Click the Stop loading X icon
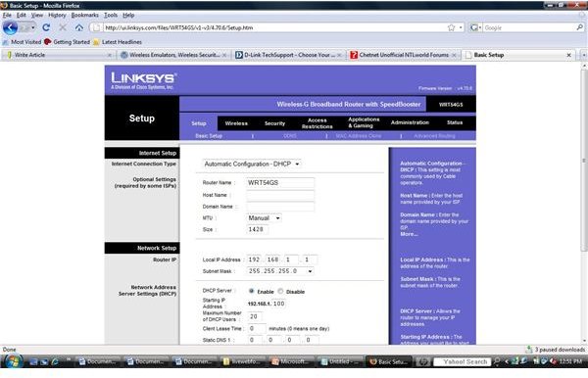588x378 pixels. point(63,27)
